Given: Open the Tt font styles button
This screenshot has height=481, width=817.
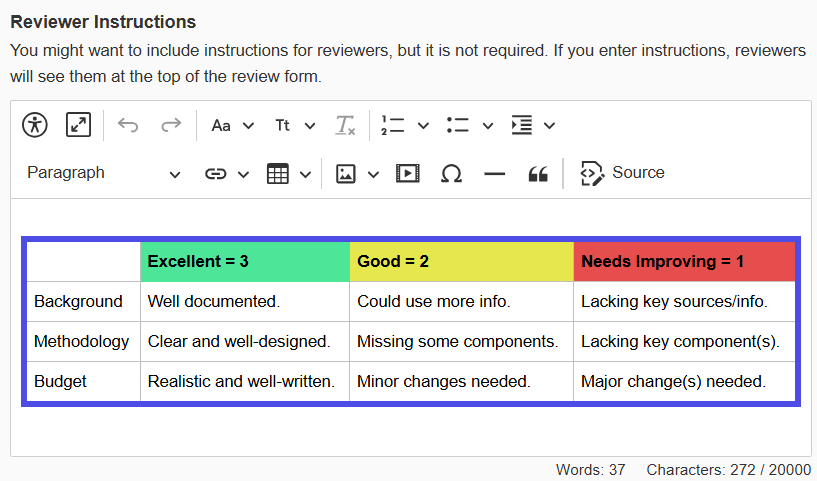Looking at the screenshot, I should (282, 126).
